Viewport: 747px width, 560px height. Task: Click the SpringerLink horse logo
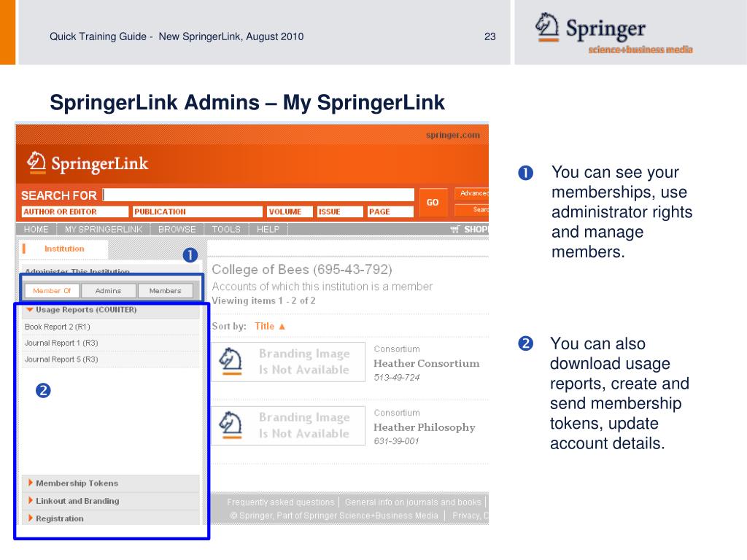(36, 163)
